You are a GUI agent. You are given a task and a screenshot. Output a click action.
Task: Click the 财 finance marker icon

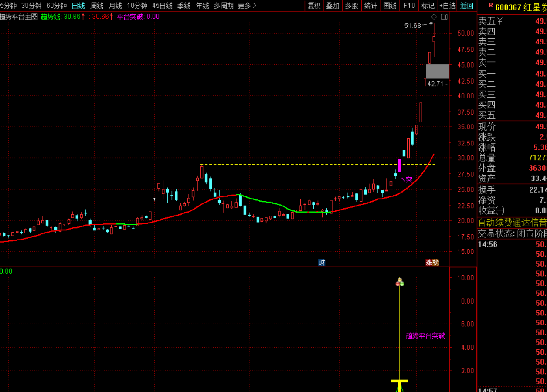[x=322, y=262]
